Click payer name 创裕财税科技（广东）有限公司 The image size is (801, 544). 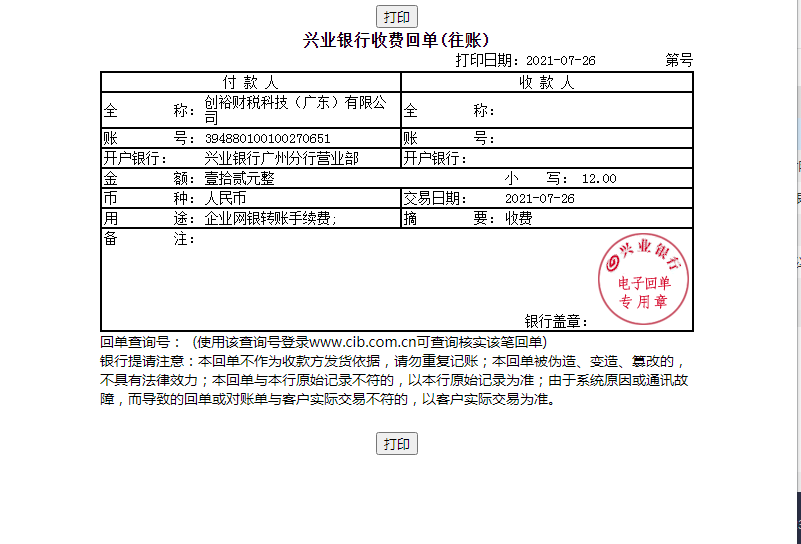[x=294, y=109]
